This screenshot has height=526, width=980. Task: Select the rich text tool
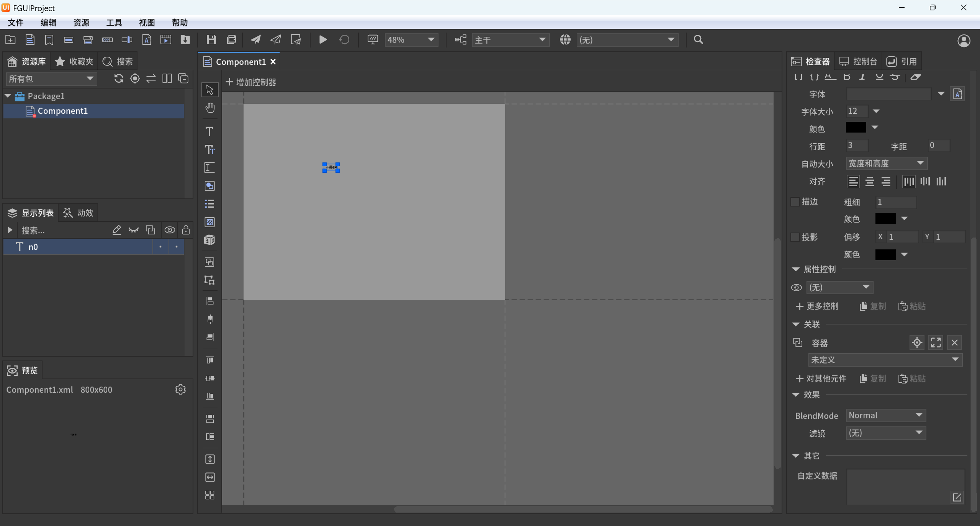[209, 149]
